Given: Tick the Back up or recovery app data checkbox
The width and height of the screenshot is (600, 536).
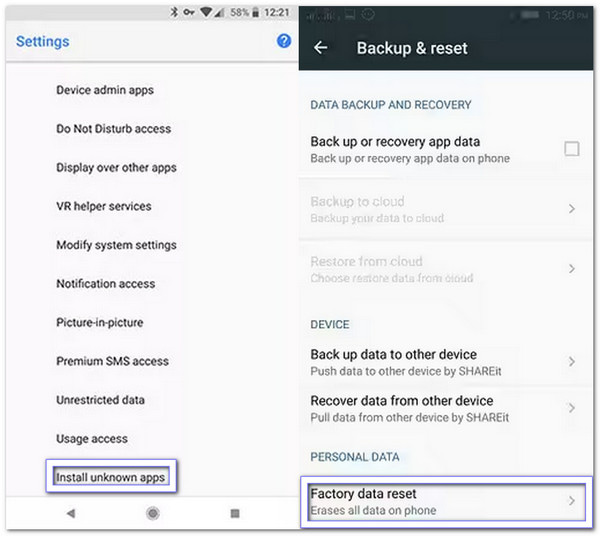Looking at the screenshot, I should (x=571, y=148).
